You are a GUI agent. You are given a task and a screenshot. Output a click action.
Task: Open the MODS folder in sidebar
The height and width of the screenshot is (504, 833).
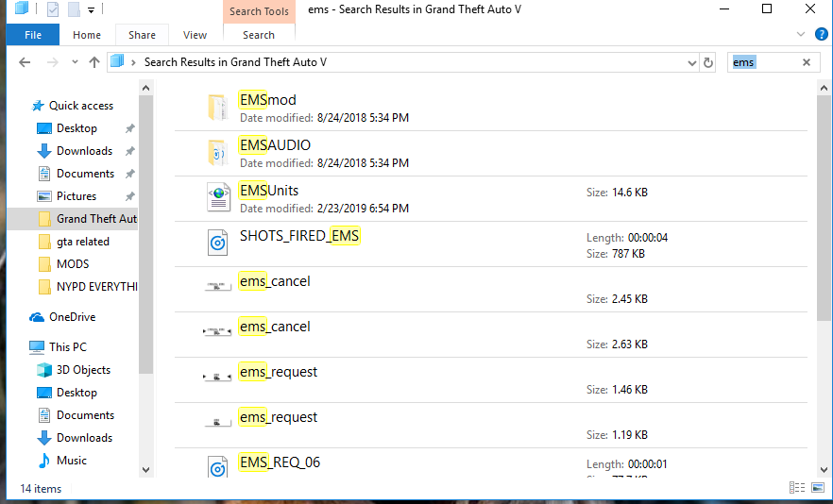[x=73, y=264]
